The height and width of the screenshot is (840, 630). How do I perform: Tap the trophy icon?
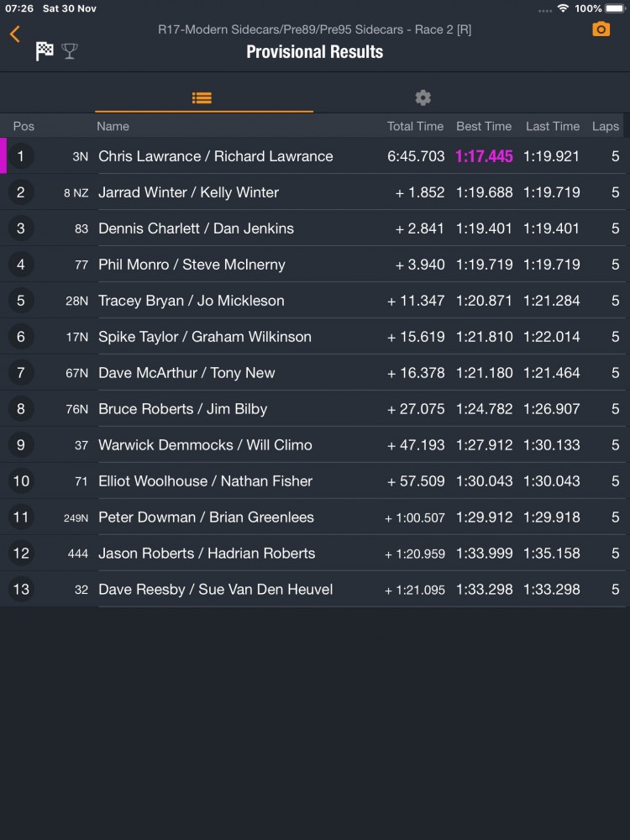coord(69,51)
